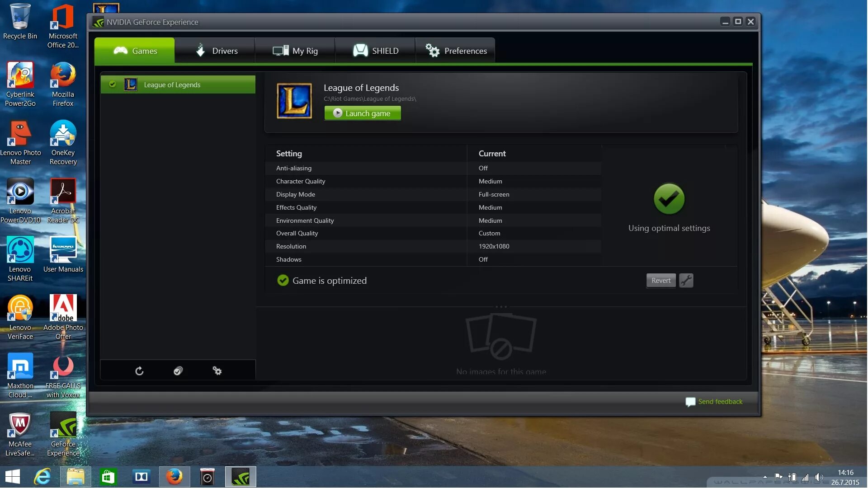Show hidden tray icons arrow
Screen dimensions: 868x488
pyautogui.click(x=765, y=477)
